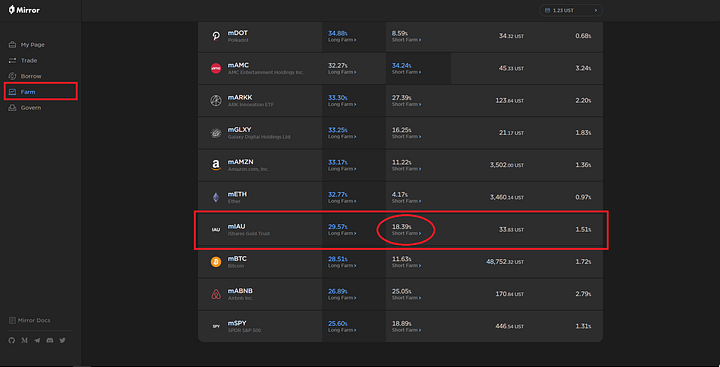Select the mARKK price 123.64 UST
Image resolution: width=720 pixels, height=367 pixels.
[x=510, y=101]
